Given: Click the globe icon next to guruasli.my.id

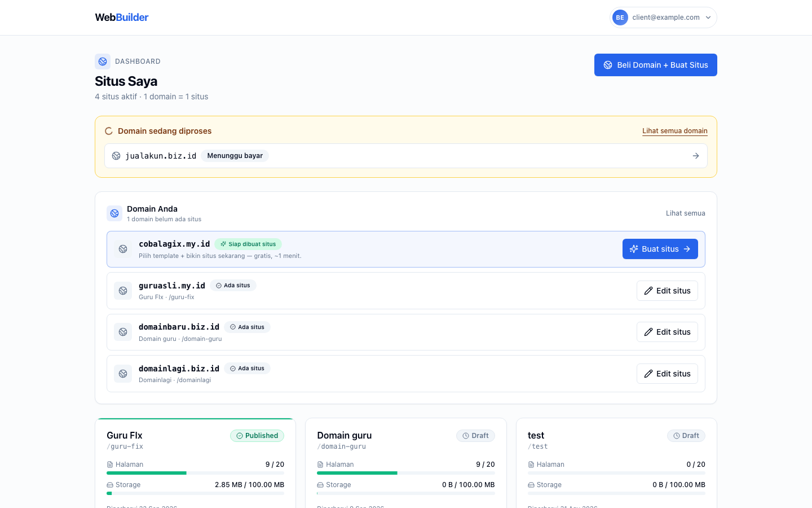Looking at the screenshot, I should (123, 291).
